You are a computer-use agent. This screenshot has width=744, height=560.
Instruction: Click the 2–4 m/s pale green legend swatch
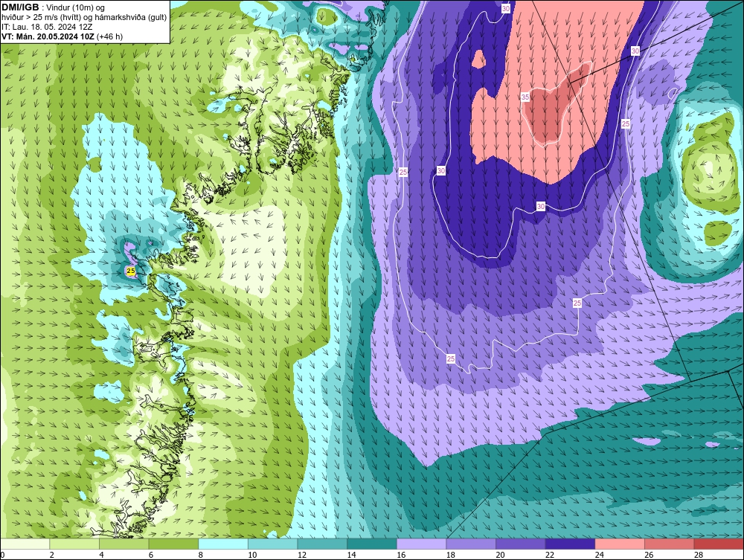point(74,544)
